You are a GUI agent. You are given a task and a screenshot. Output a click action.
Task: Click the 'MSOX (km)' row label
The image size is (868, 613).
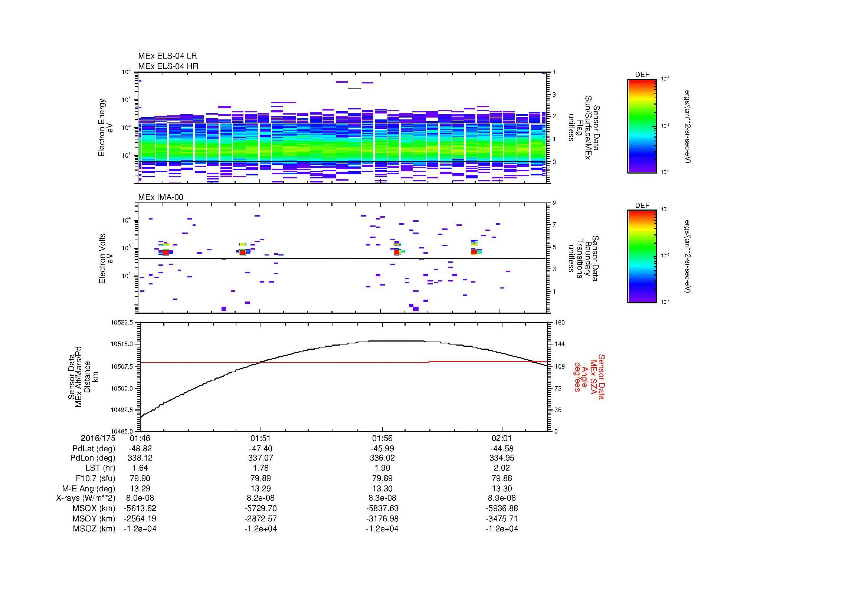pyautogui.click(x=94, y=508)
